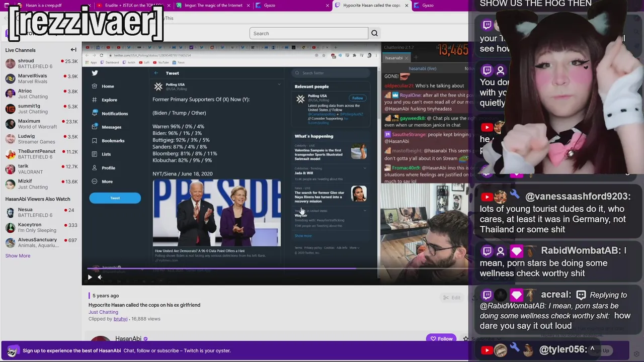Open Nesua's channel under Also Watch
The height and width of the screenshot is (362, 644).
pyautogui.click(x=41, y=212)
